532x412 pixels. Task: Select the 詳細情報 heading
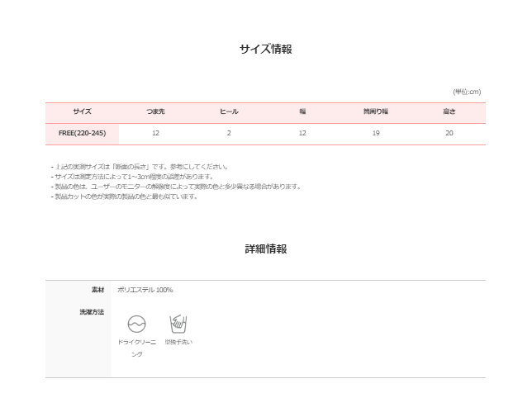click(x=266, y=249)
